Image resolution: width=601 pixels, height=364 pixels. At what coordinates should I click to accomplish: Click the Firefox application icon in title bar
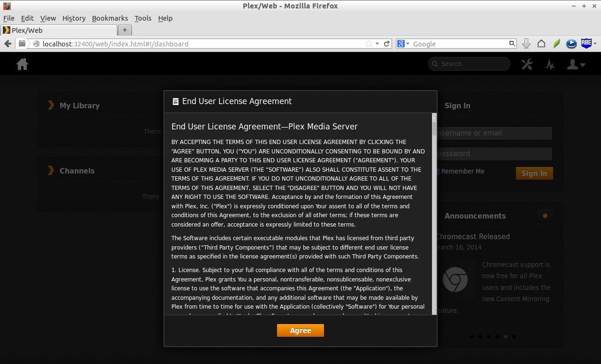click(x=7, y=6)
